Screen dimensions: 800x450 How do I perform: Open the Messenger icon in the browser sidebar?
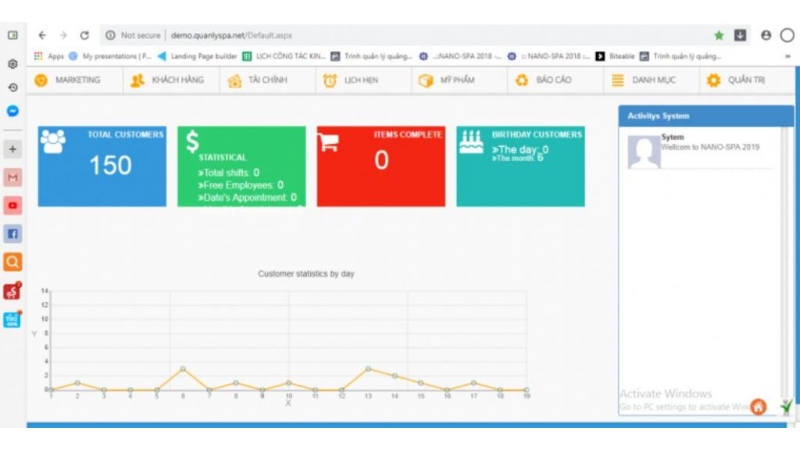(x=13, y=111)
